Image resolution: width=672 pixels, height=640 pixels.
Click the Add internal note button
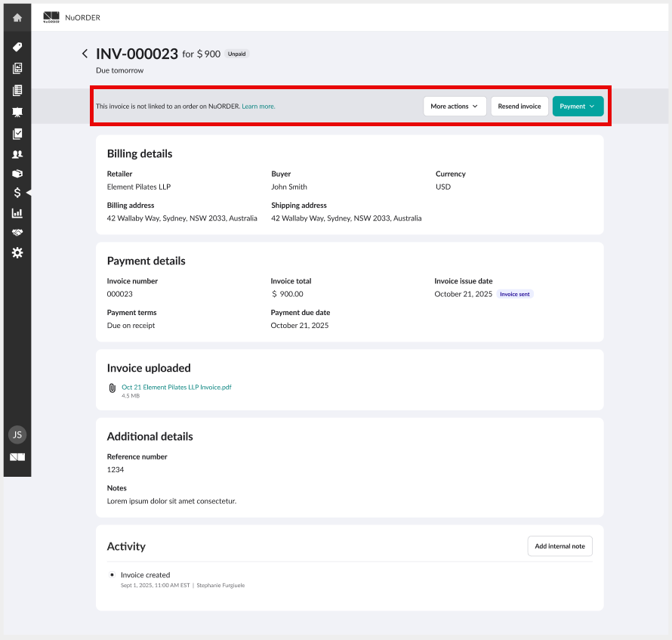559,546
